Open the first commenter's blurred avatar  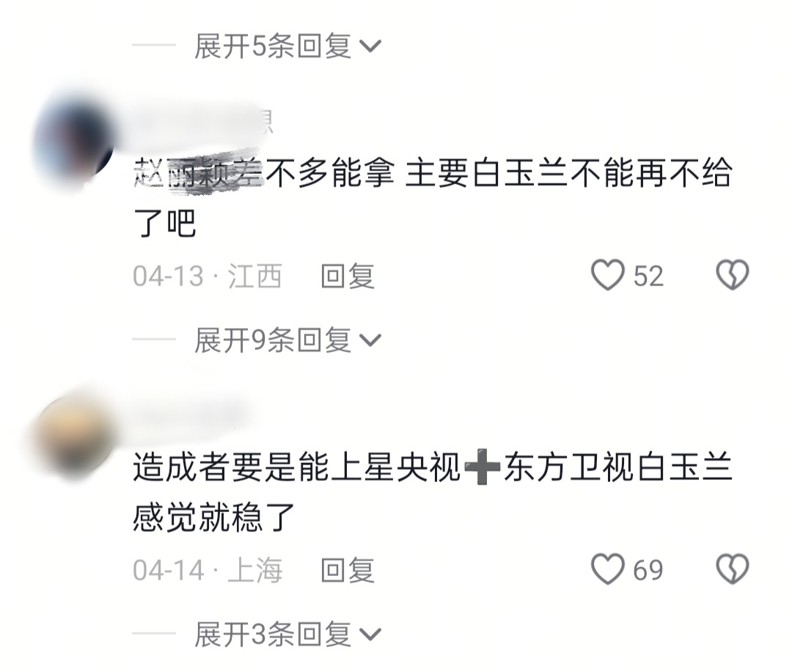[73, 142]
